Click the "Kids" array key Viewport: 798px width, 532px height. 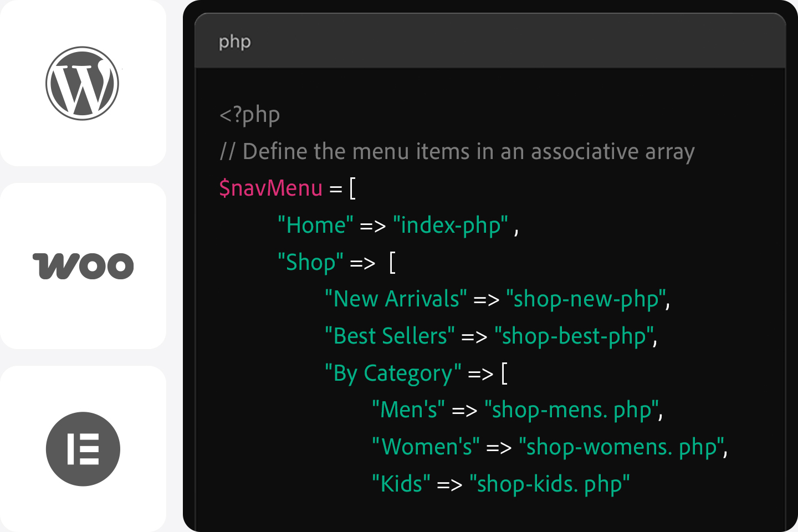(401, 484)
